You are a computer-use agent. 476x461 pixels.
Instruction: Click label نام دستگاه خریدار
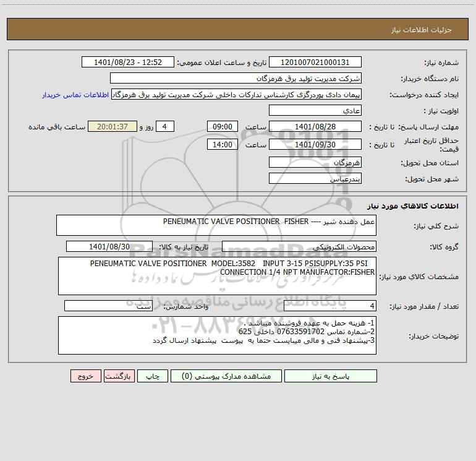[430, 79]
